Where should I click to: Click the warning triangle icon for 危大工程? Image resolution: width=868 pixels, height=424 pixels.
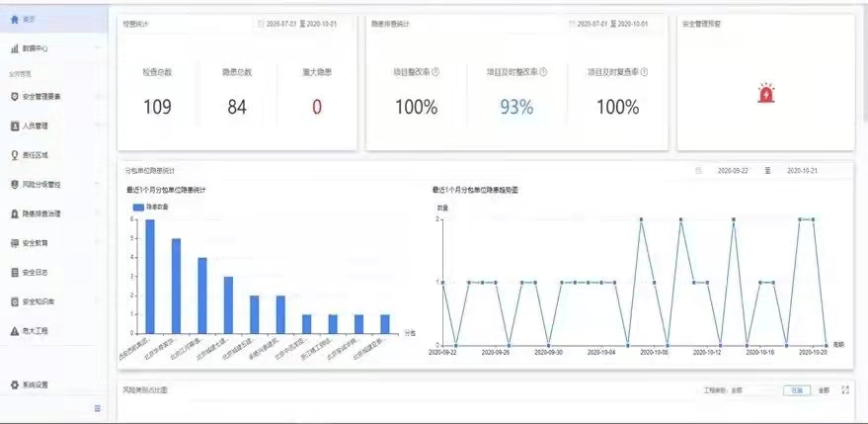(15, 331)
